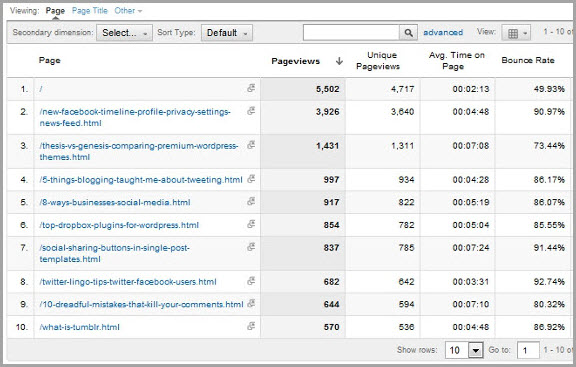Open external link icon for new-facebook-timeline row
The width and height of the screenshot is (576, 367).
tap(251, 111)
